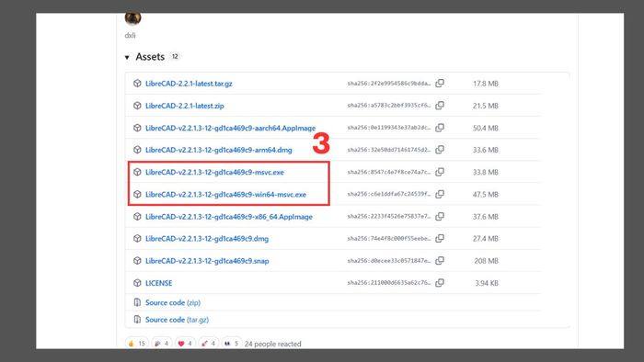
Task: Click the 47.5 MB size value
Action: click(x=486, y=195)
